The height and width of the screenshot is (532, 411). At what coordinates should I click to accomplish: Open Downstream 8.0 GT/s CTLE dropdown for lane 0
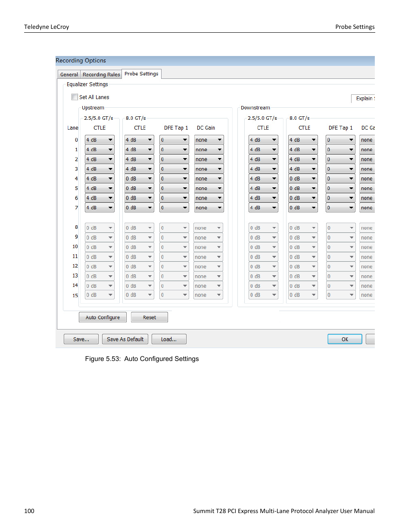coord(303,140)
